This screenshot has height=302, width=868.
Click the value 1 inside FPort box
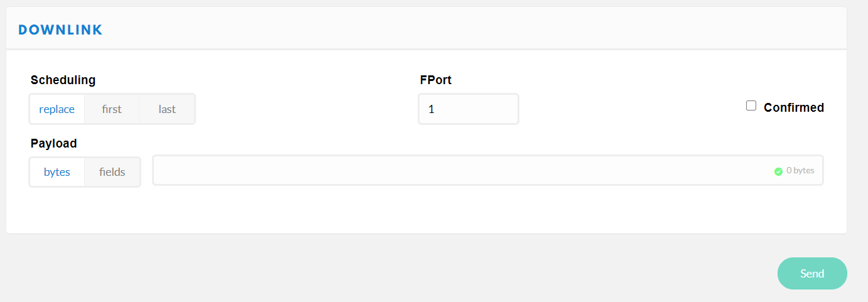click(431, 109)
